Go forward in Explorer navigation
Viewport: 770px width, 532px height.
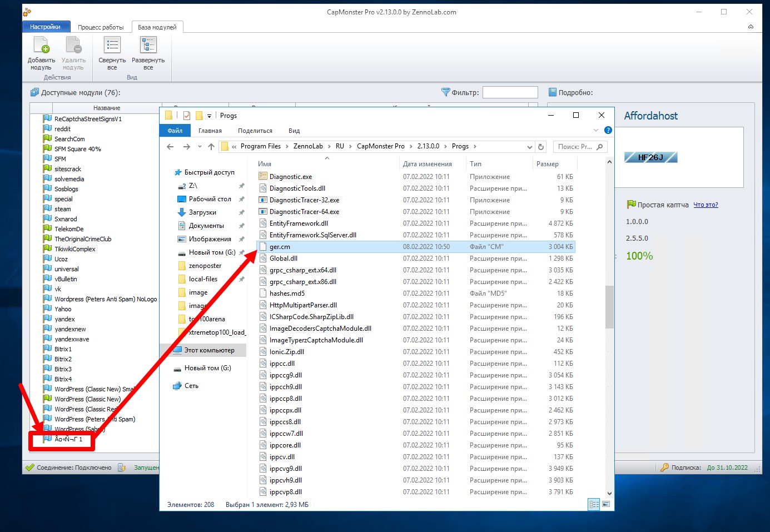point(187,147)
